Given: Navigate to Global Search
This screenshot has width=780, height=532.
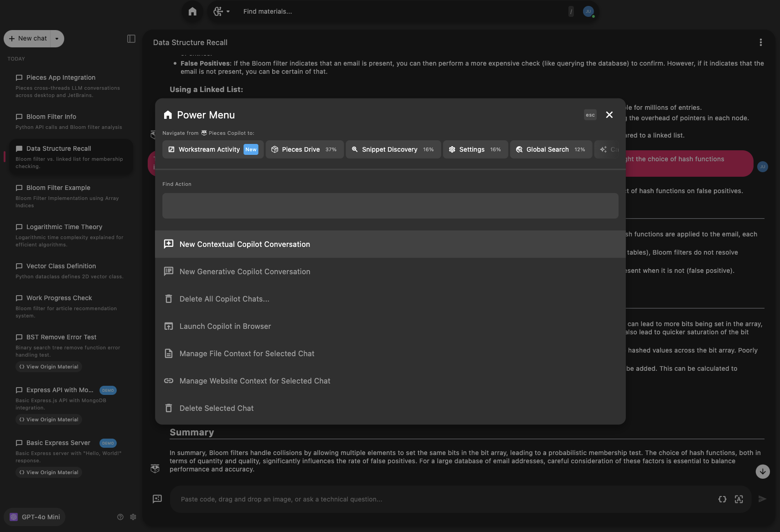Looking at the screenshot, I should [x=551, y=149].
